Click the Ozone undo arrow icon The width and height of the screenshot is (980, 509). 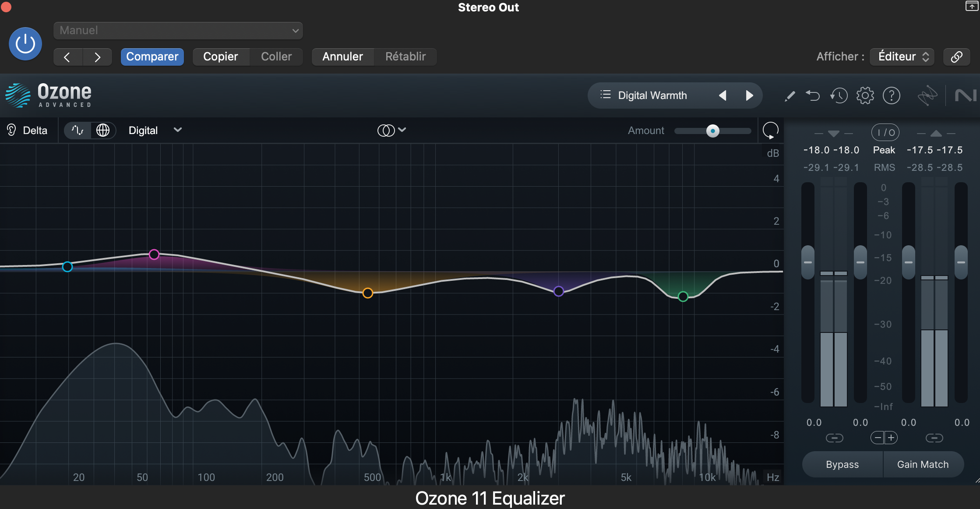click(813, 95)
